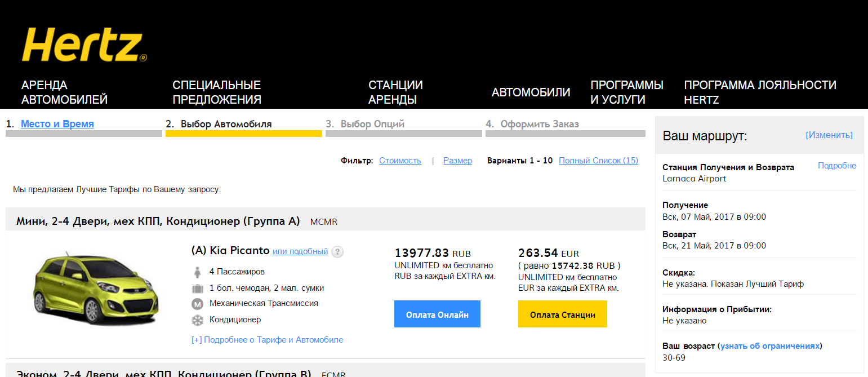Click price 13977.83 RUB

(x=433, y=254)
